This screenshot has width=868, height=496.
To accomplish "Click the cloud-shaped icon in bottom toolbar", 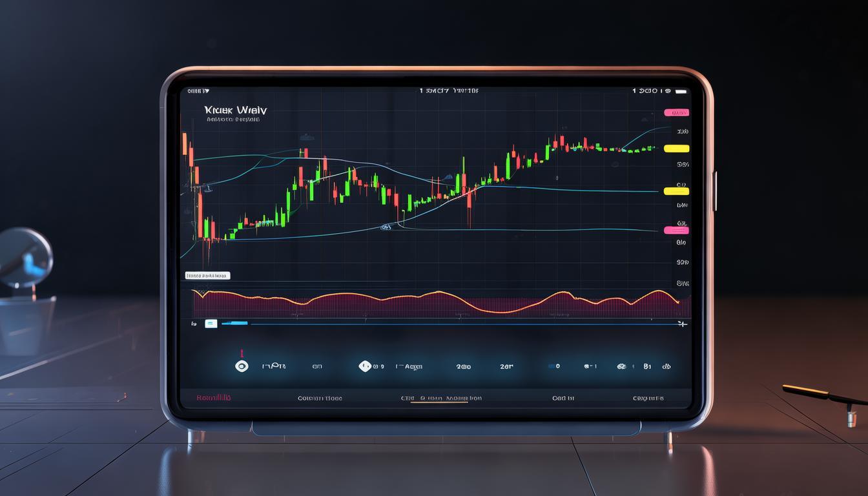I will 621,366.
